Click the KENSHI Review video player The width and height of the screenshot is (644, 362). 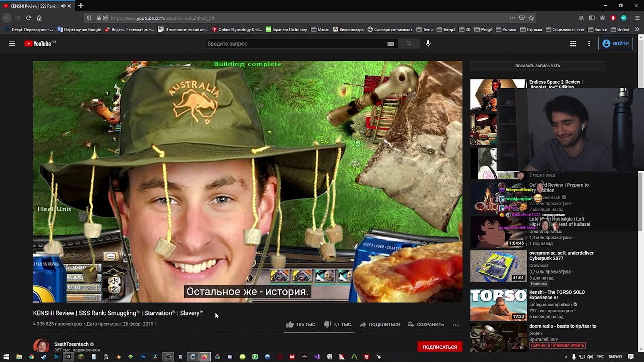pos(248,182)
